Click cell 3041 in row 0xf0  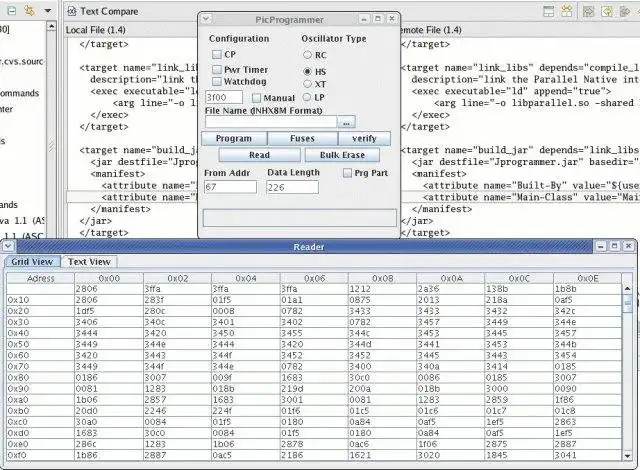[x=587, y=455]
